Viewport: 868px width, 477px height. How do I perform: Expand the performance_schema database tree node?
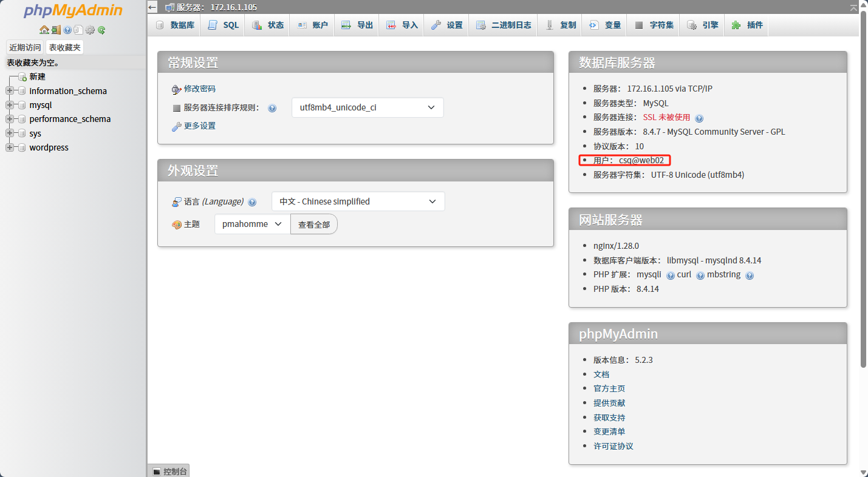[x=10, y=119]
